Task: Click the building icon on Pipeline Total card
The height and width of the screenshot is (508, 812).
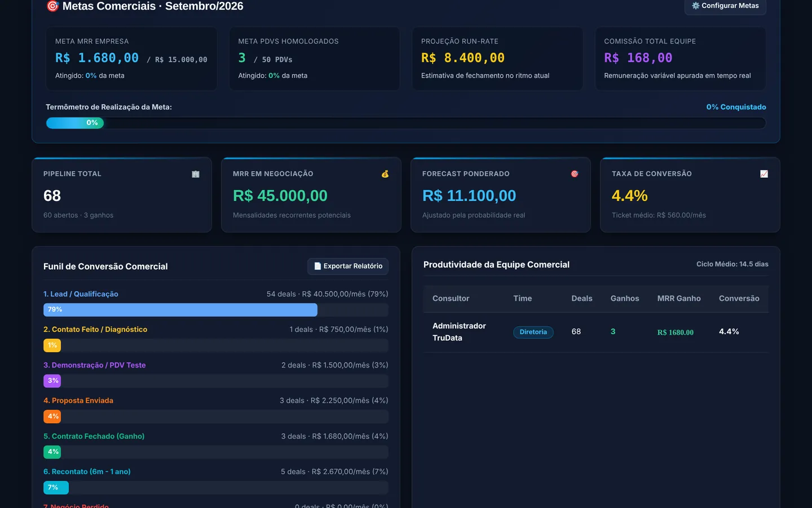Action: 196,174
